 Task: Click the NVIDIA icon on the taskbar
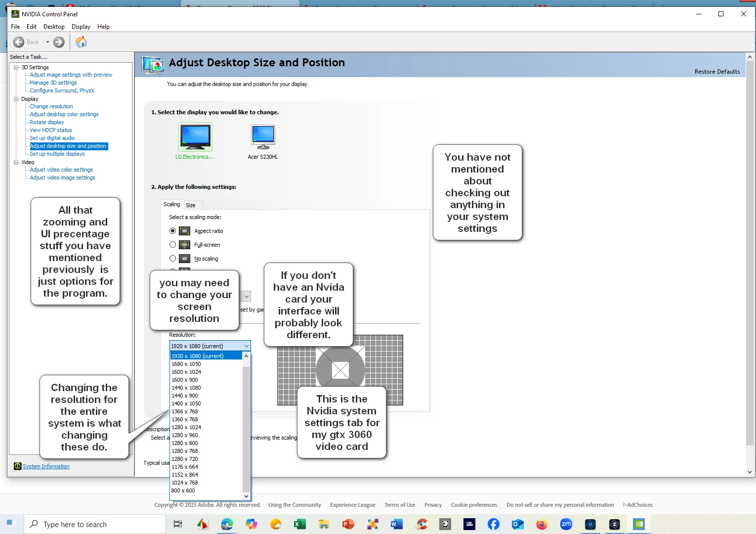point(639,524)
